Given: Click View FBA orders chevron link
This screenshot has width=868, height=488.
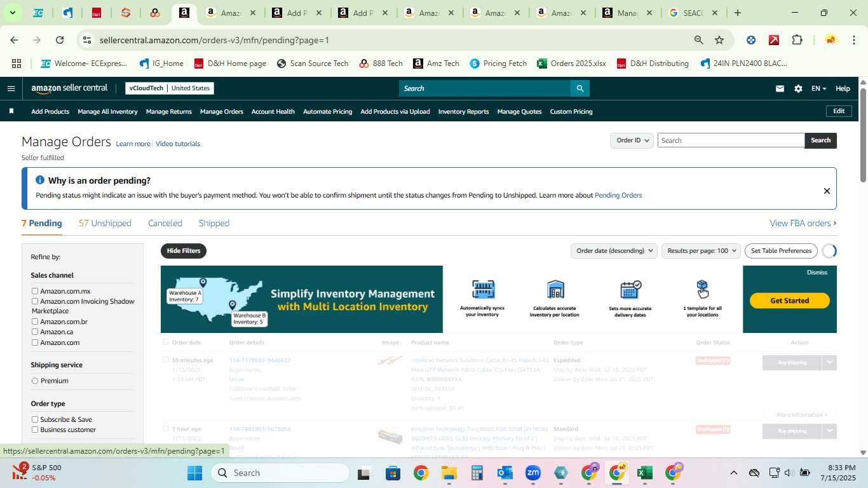Looking at the screenshot, I should pyautogui.click(x=803, y=223).
